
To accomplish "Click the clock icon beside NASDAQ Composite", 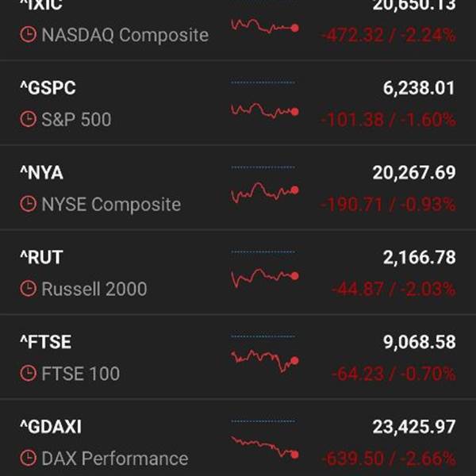I will point(29,34).
